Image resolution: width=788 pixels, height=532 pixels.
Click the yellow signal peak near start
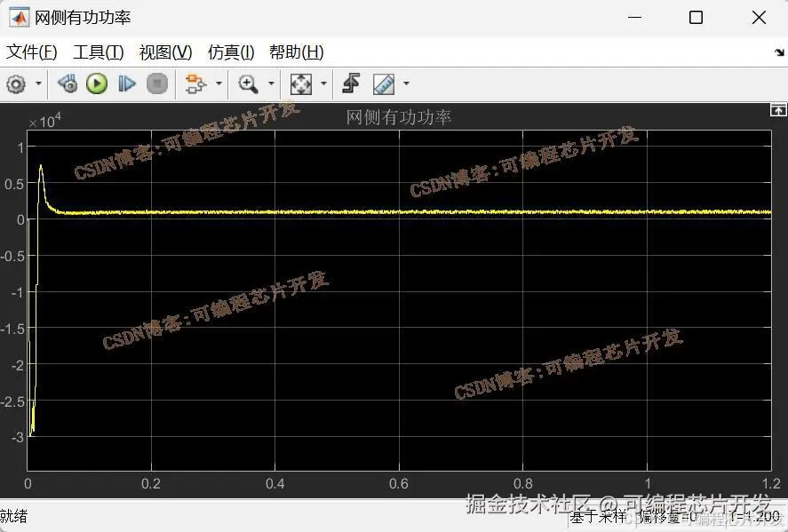coord(41,168)
